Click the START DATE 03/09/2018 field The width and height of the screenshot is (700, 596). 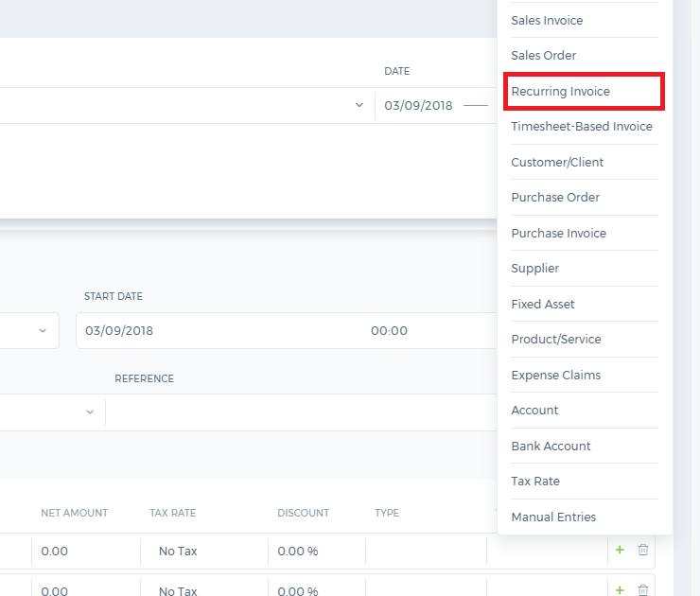pyautogui.click(x=287, y=331)
